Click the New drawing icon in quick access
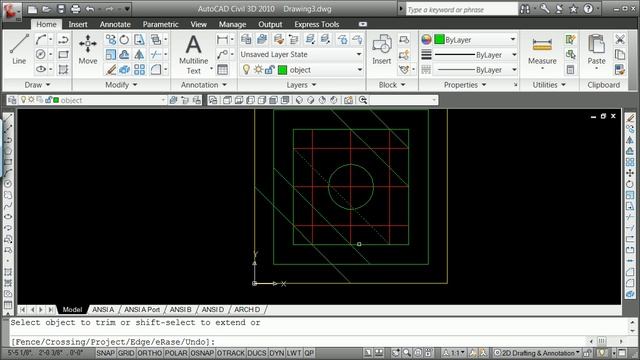 pyautogui.click(x=32, y=9)
